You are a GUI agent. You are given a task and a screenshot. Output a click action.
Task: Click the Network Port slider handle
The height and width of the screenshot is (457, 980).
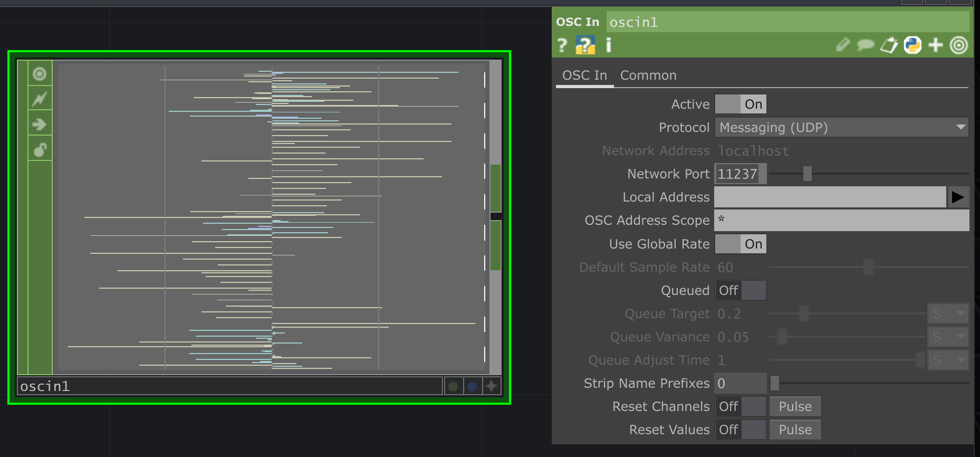807,174
